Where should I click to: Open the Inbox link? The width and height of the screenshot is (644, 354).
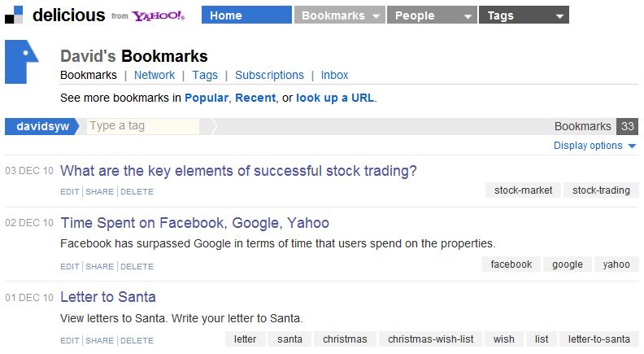click(x=334, y=75)
